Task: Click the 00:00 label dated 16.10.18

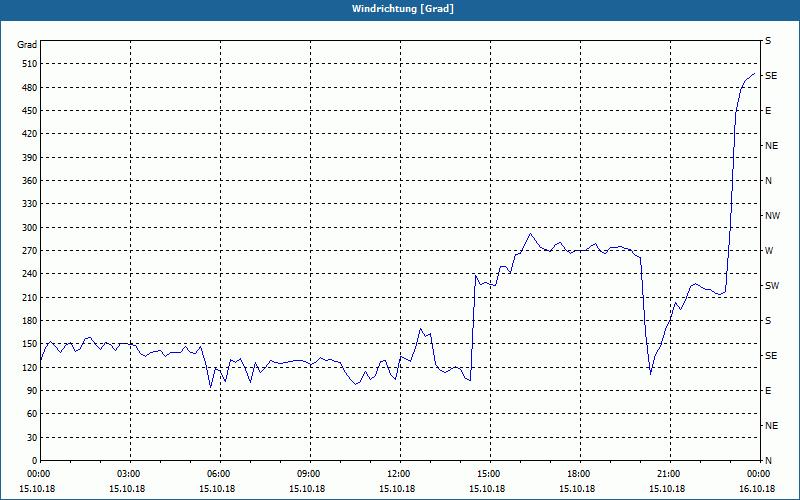Action: coord(759,474)
